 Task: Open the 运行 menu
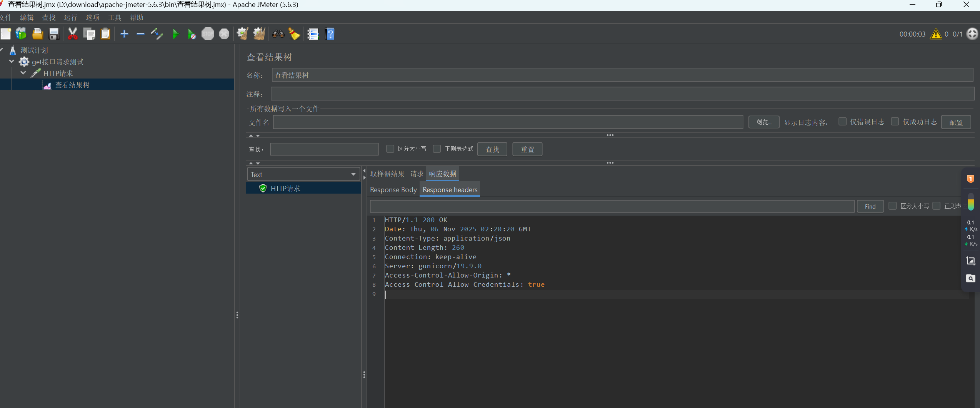pos(71,18)
